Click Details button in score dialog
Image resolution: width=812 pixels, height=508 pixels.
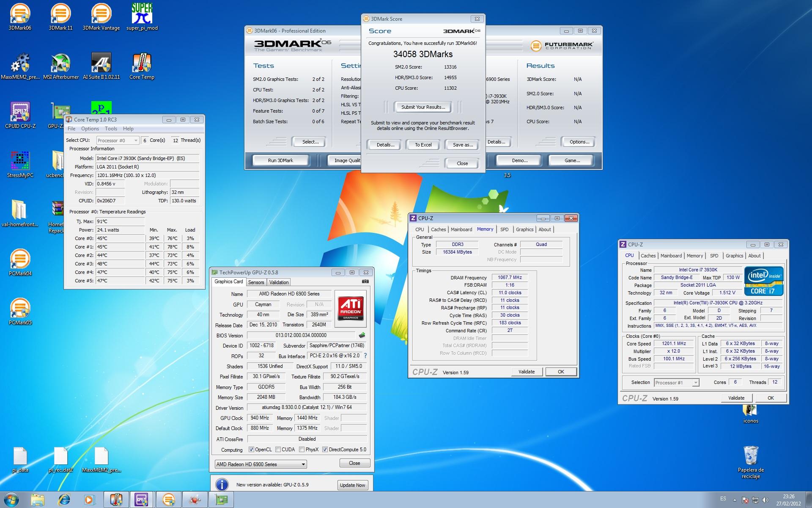[x=385, y=145]
